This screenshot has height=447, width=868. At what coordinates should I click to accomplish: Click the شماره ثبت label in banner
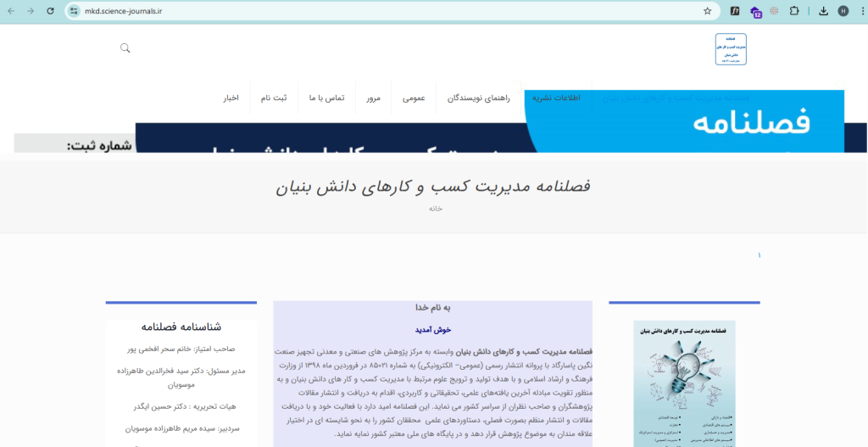pyautogui.click(x=99, y=146)
